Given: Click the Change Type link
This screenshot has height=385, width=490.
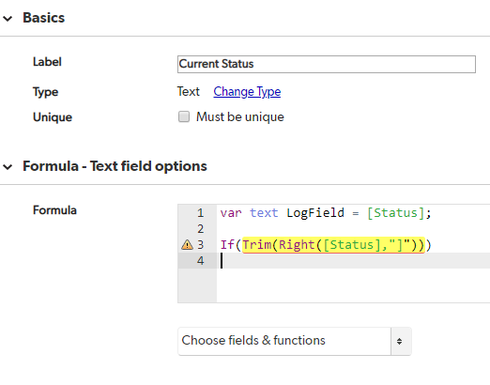Looking at the screenshot, I should tap(247, 92).
